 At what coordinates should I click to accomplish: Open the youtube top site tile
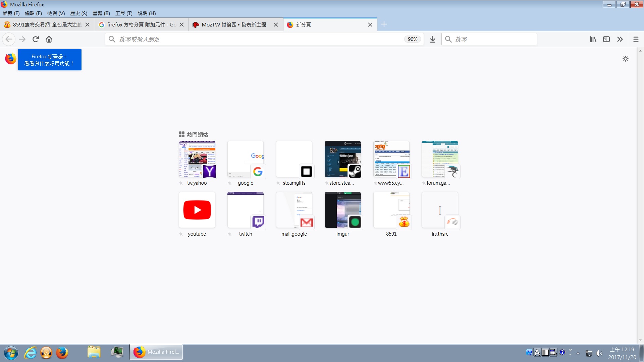click(197, 210)
